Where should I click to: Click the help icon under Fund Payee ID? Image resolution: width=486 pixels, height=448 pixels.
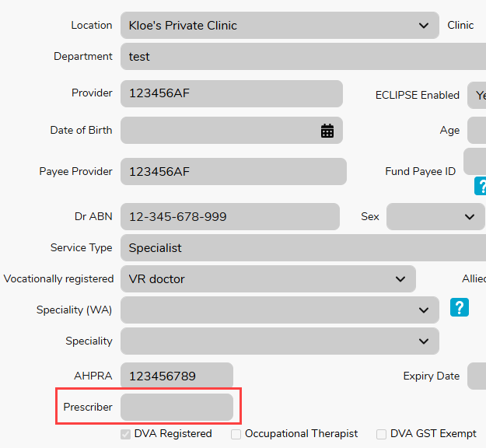tap(481, 186)
